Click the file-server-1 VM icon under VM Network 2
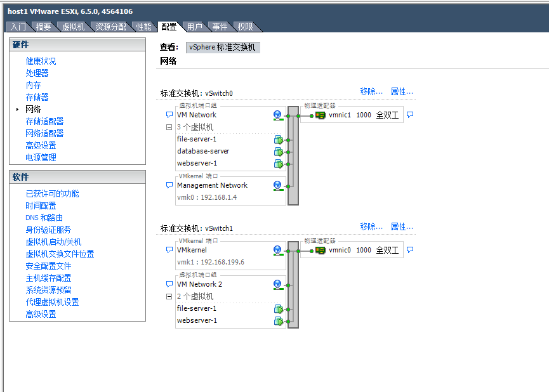The width and height of the screenshot is (549, 392). [x=279, y=309]
